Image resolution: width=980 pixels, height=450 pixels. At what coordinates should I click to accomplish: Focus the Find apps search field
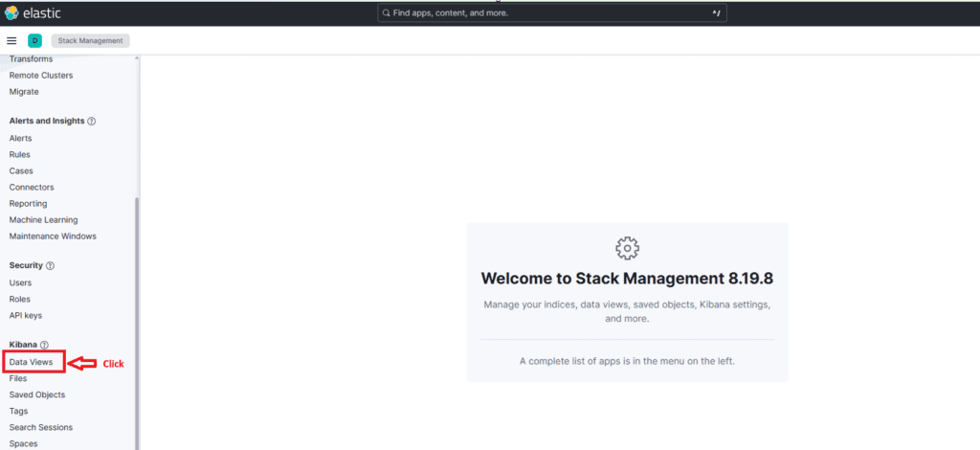click(x=546, y=13)
